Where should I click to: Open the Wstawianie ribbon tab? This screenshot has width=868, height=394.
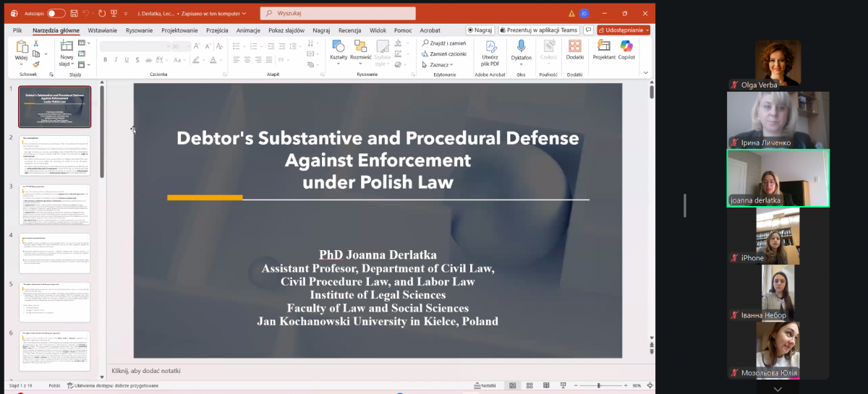[x=102, y=30]
